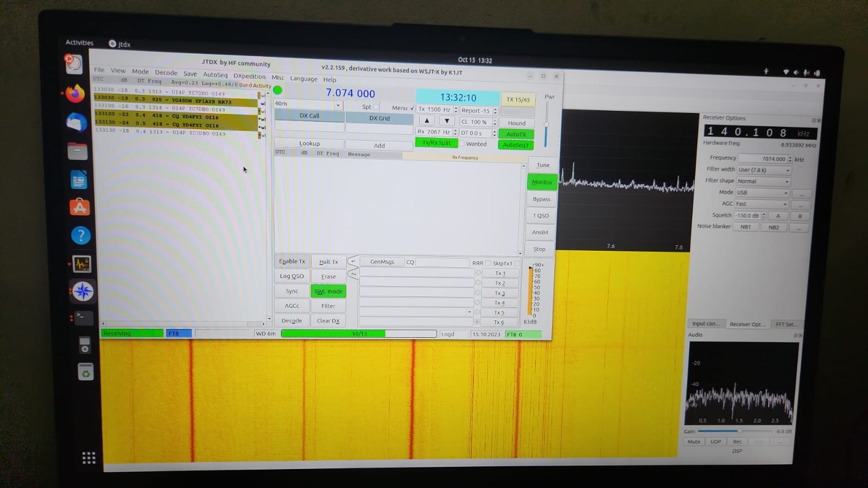Open the removable drive icon in dock
Viewport: 868px width, 488px height.
point(85,345)
